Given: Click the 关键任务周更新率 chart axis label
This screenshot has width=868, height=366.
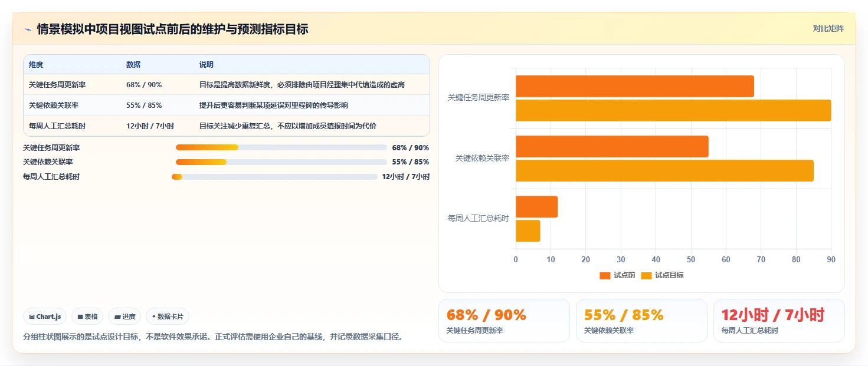Looking at the screenshot, I should (x=479, y=98).
